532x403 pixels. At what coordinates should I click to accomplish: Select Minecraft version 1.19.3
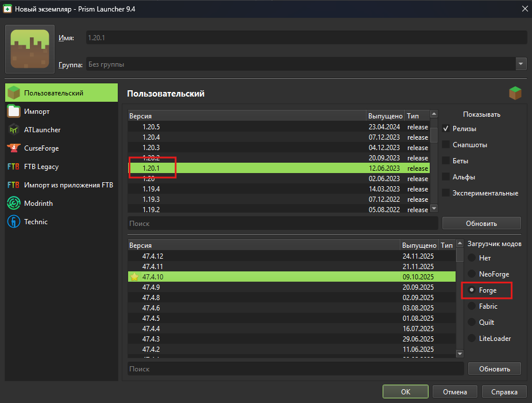click(279, 199)
